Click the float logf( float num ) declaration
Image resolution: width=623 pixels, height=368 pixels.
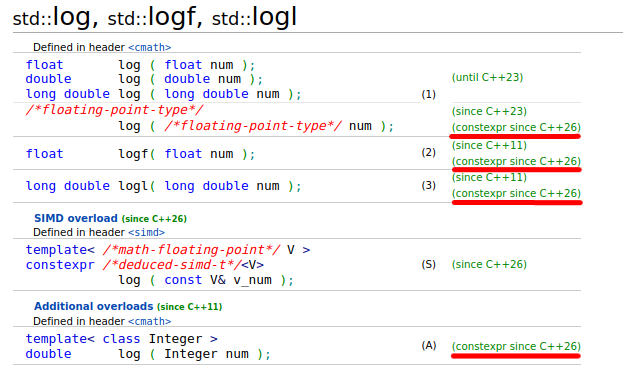point(140,154)
